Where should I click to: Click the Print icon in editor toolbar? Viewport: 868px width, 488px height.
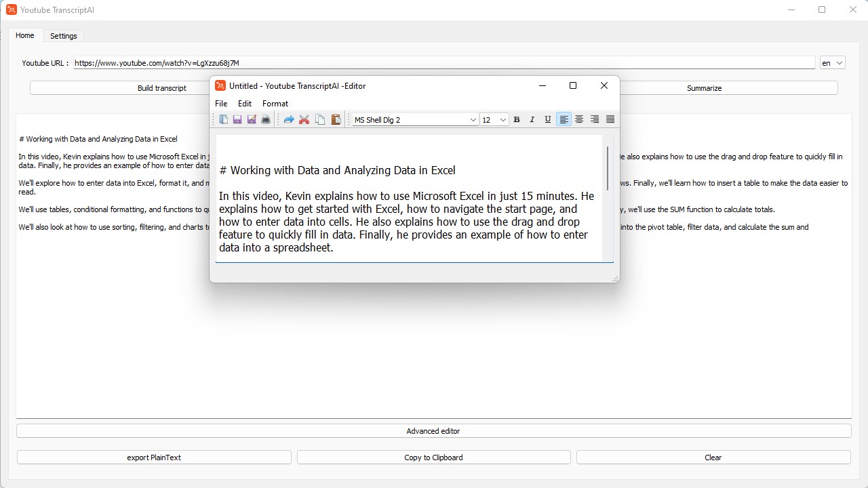tap(266, 120)
